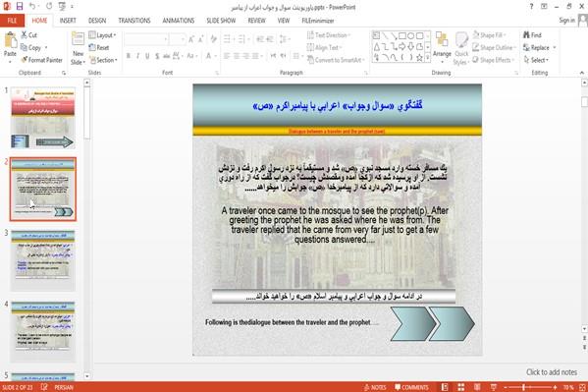Insert a New Slide

[x=78, y=49]
